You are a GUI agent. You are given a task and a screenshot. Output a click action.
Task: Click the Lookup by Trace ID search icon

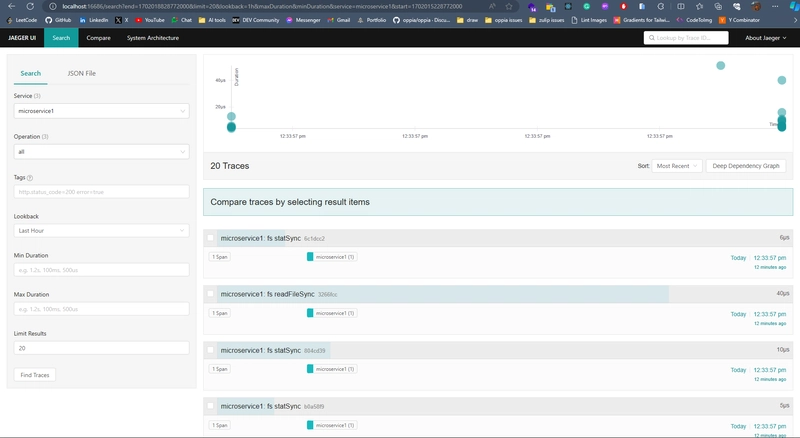point(652,38)
